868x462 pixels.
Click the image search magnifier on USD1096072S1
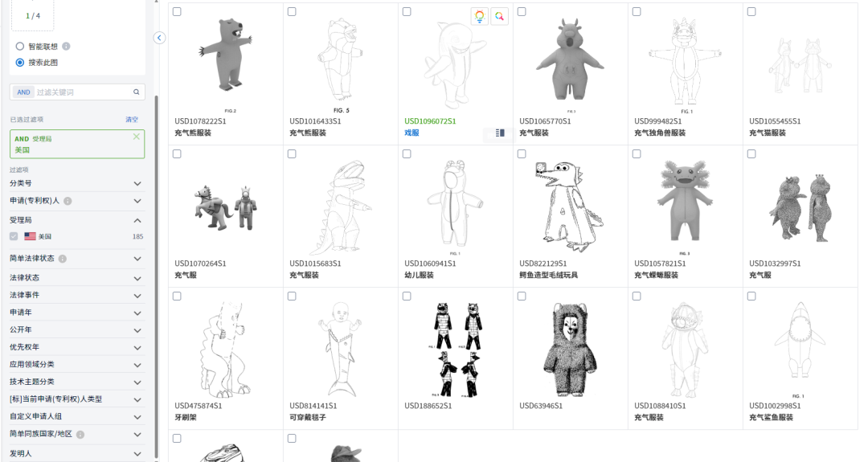point(500,16)
